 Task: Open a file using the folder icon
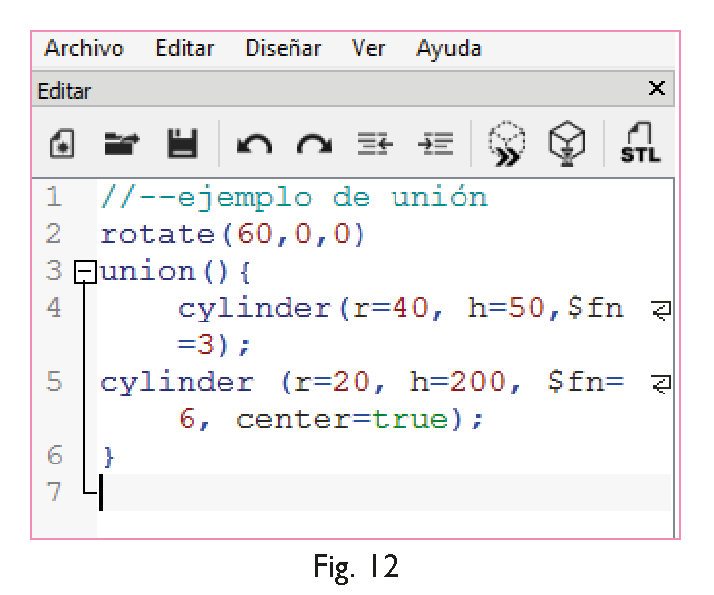(x=122, y=145)
